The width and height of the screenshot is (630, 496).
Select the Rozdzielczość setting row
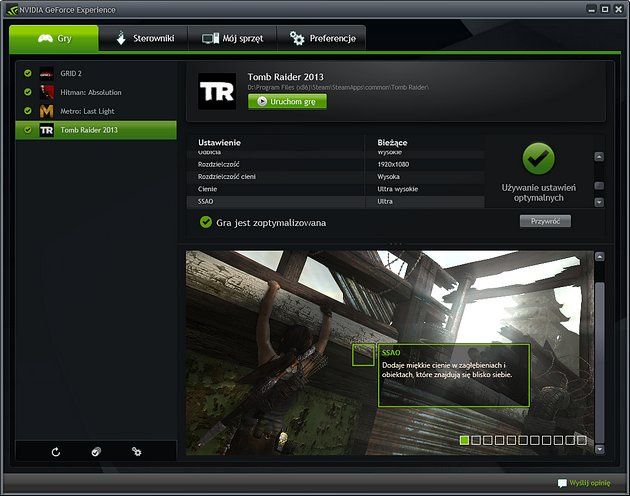(x=335, y=164)
